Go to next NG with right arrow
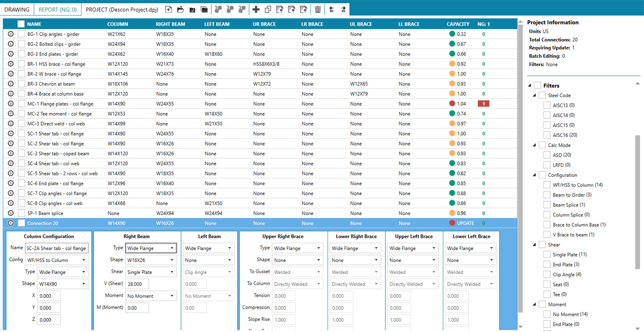This screenshot has height=332, width=644. click(343, 9)
